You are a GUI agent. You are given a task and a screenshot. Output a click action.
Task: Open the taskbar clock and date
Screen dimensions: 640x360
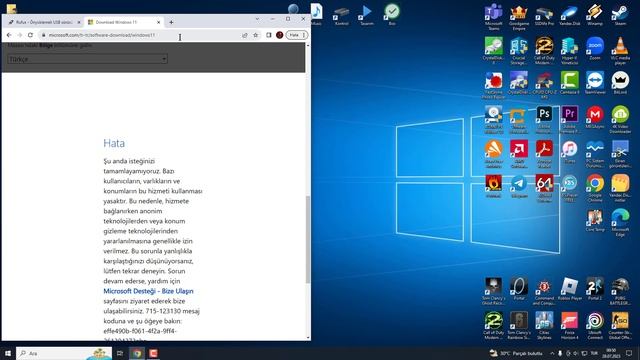[x=611, y=353]
